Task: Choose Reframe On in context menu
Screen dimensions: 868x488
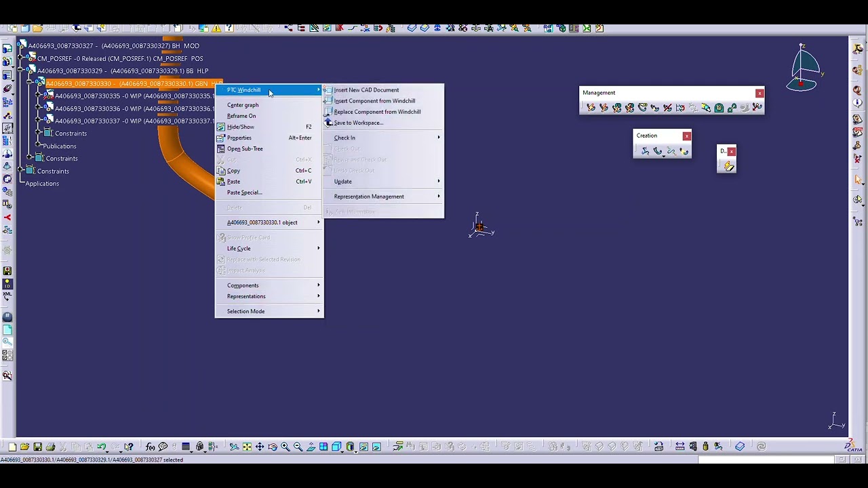Action: 269,116
